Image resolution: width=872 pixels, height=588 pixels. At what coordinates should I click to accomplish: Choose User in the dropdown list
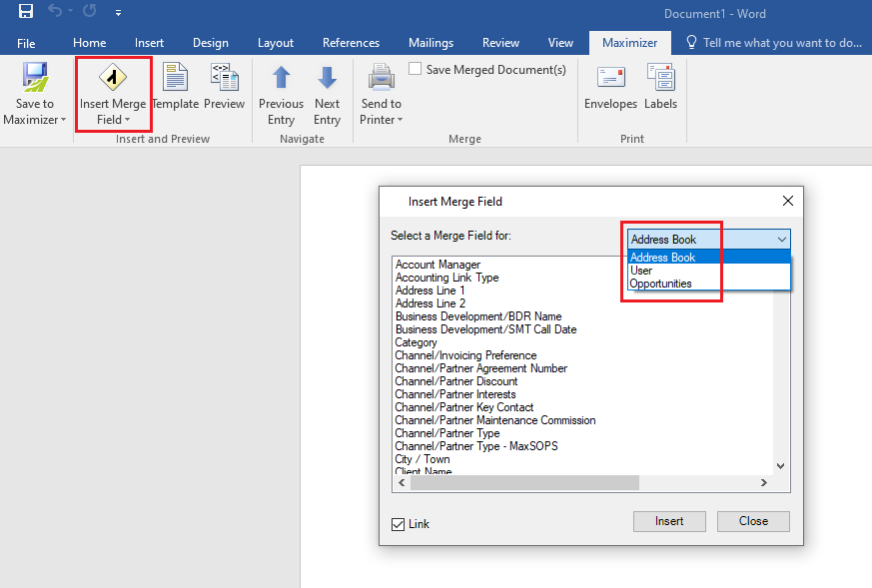(x=709, y=271)
